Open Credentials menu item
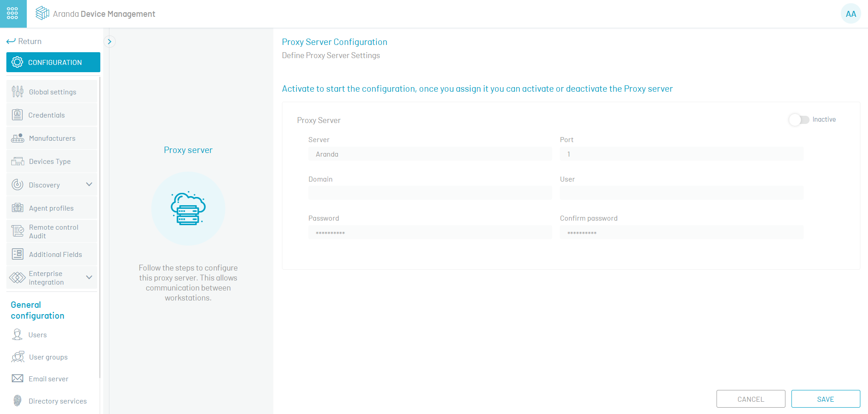The height and width of the screenshot is (414, 868). [52, 115]
